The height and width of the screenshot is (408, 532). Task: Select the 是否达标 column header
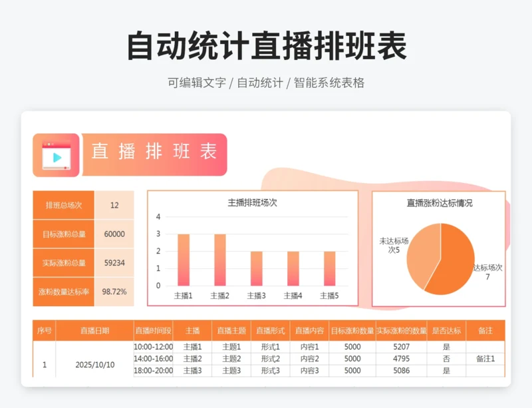coord(446,331)
